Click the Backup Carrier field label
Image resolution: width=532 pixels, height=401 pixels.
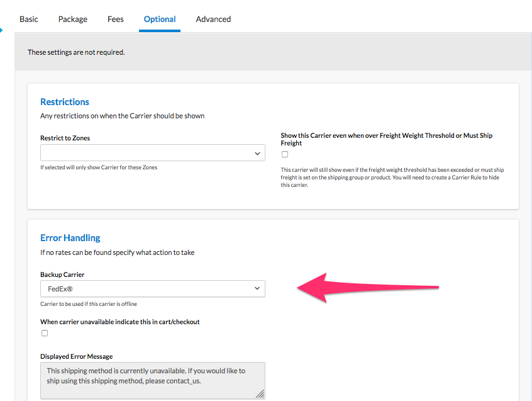coord(62,275)
